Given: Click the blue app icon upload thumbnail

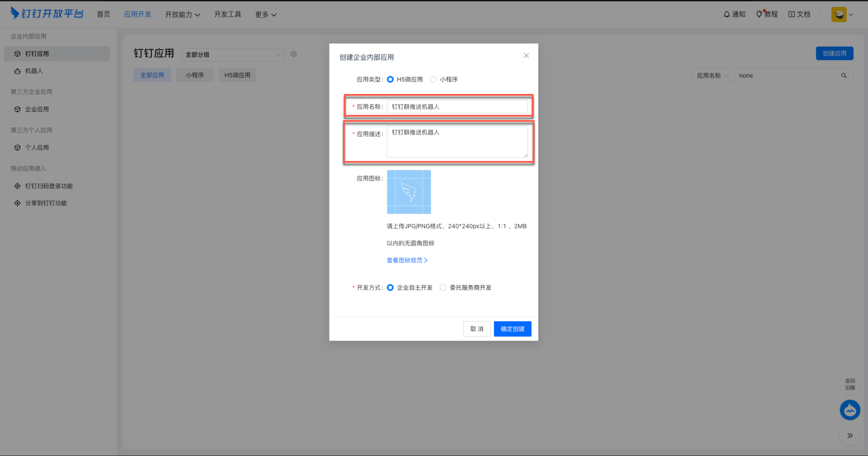Looking at the screenshot, I should pos(409,192).
